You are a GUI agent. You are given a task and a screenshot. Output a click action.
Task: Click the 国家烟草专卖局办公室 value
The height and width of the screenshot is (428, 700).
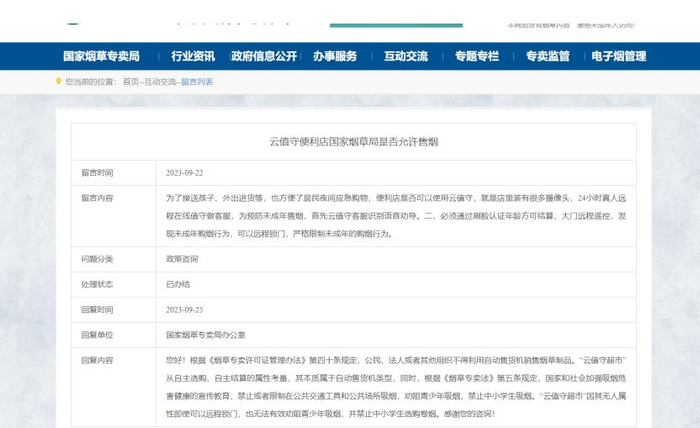click(x=206, y=335)
